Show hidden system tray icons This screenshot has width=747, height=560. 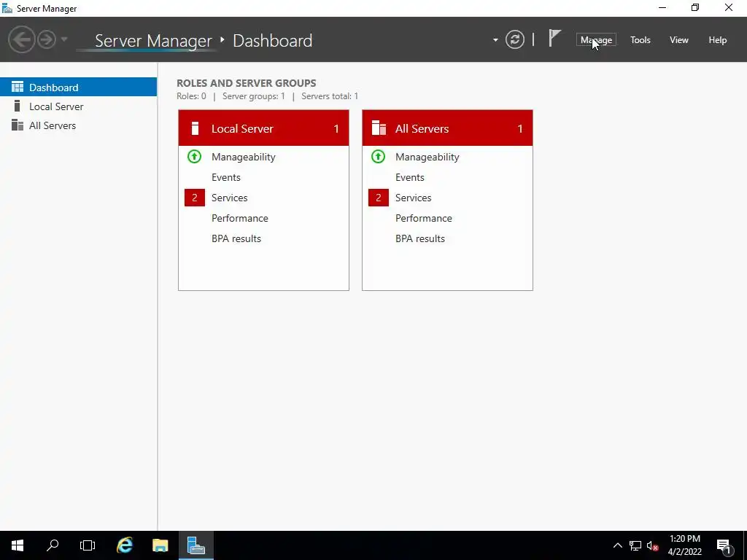point(617,545)
